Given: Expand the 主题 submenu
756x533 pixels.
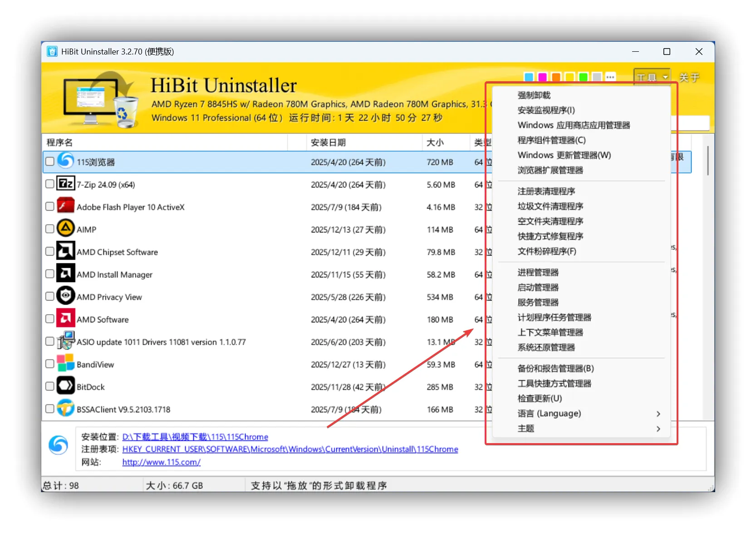Looking at the screenshot, I should 526,429.
